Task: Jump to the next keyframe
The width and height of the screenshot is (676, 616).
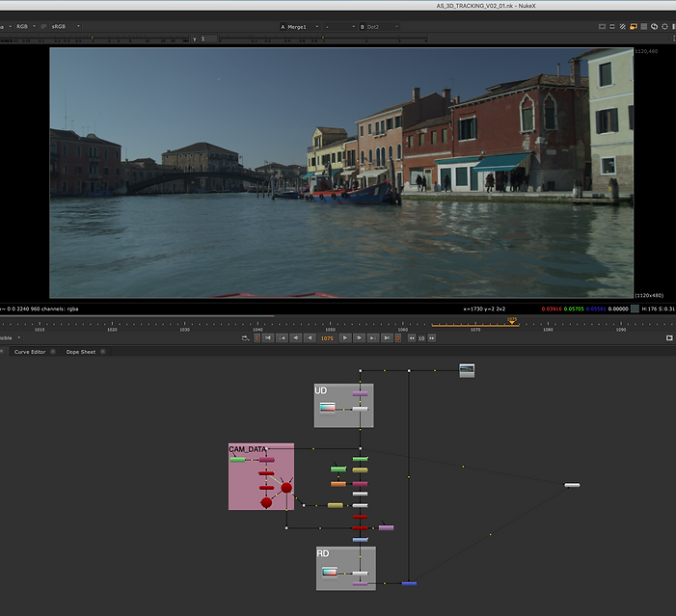Action: (x=372, y=338)
